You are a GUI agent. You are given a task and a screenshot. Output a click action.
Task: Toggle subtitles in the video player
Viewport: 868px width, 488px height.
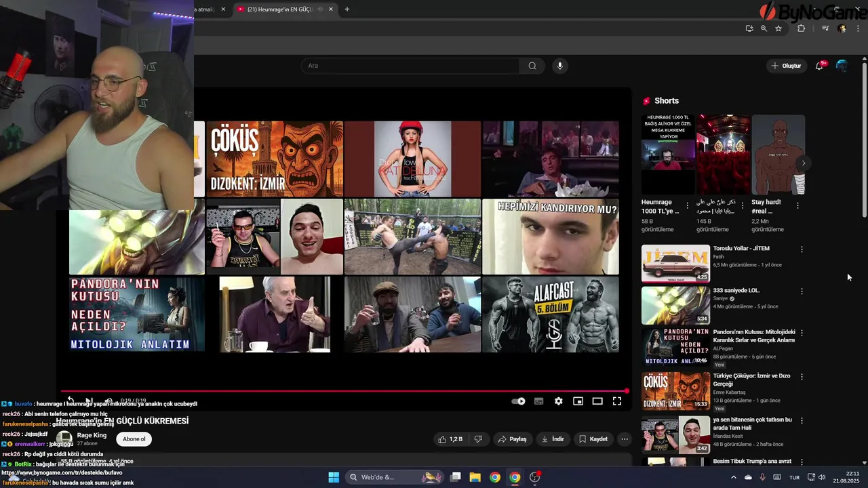[538, 401]
